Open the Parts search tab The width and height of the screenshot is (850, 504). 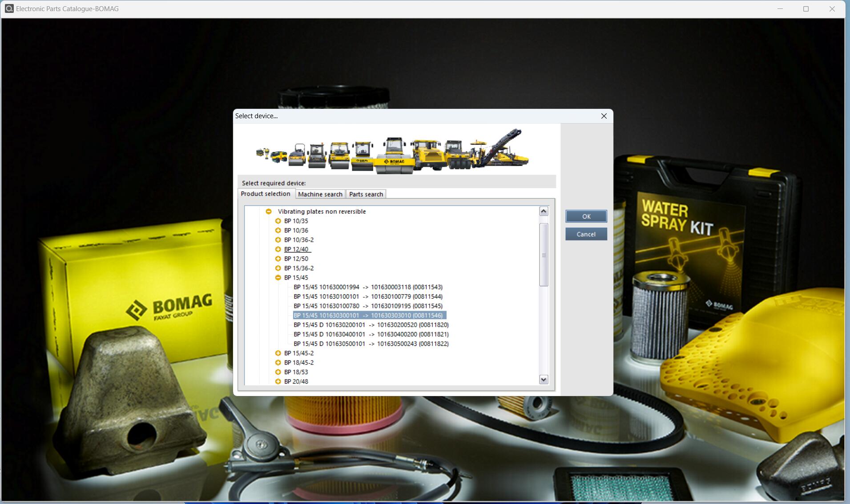pos(366,194)
